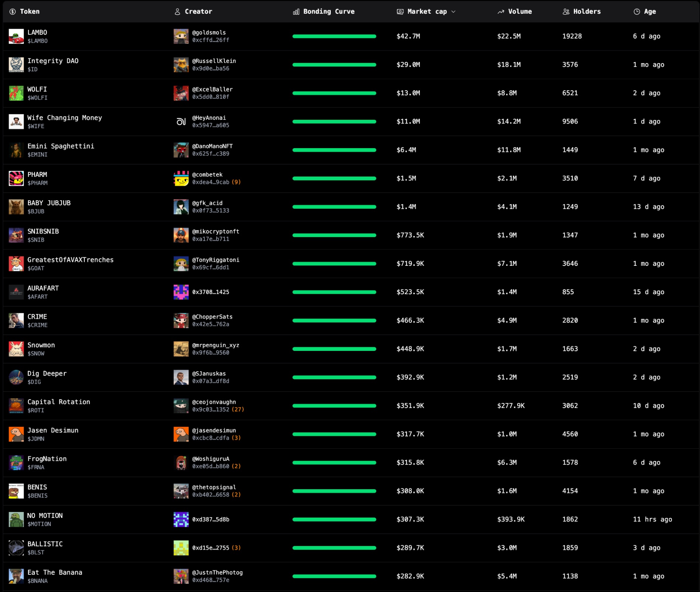Click the Jasen Desimun token image
The height and width of the screenshot is (592, 700).
(x=16, y=434)
